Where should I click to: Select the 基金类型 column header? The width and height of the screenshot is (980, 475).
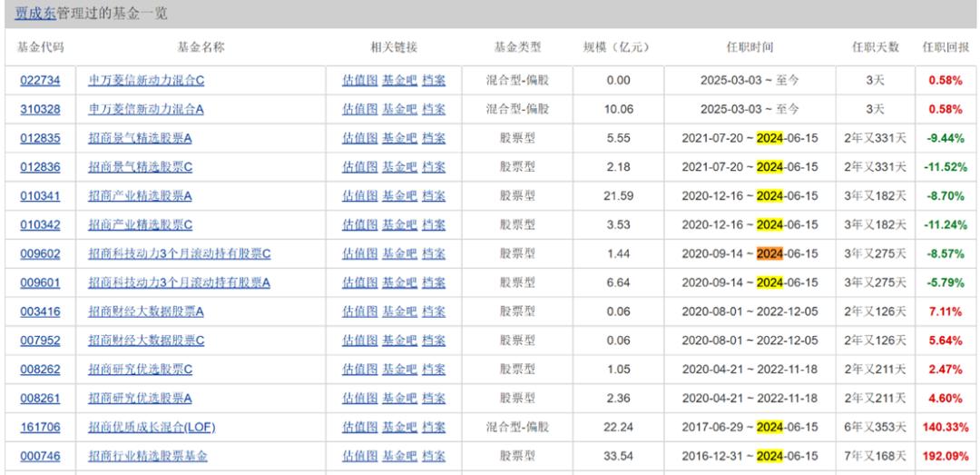point(517,47)
